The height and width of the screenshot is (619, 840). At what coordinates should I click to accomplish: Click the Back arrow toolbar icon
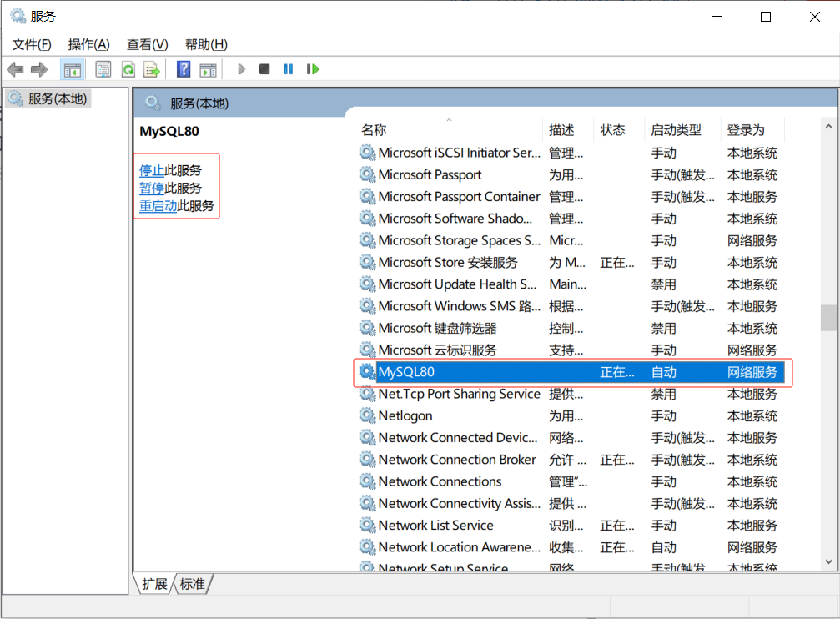15,69
